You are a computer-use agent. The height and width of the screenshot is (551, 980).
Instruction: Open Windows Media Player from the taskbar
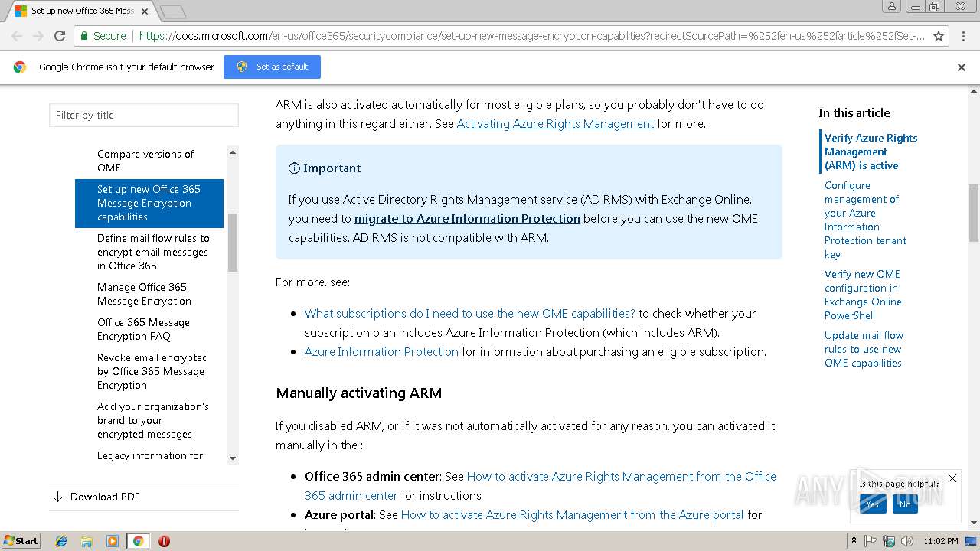[113, 541]
